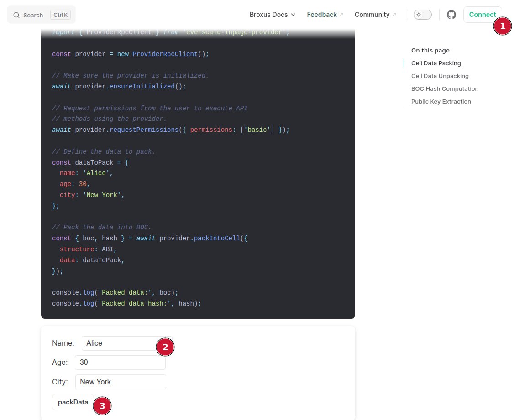Screen dimensions: 525x420
Task: Click the external arrow icon beside Feedback
Action: (341, 15)
